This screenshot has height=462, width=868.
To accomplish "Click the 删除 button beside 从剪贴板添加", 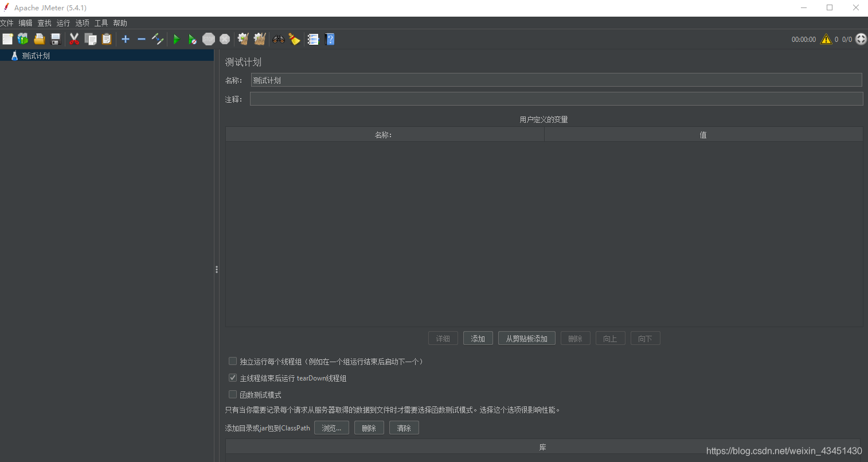I will [x=576, y=339].
